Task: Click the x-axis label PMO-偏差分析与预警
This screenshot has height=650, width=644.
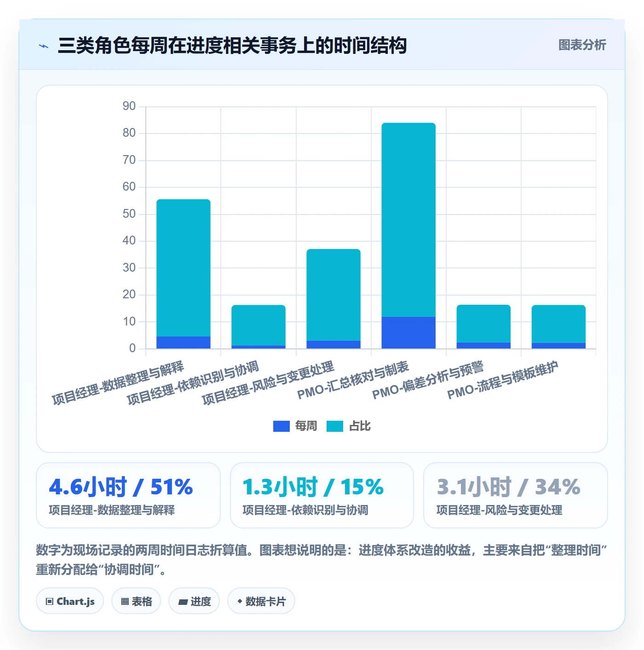Action: (428, 380)
